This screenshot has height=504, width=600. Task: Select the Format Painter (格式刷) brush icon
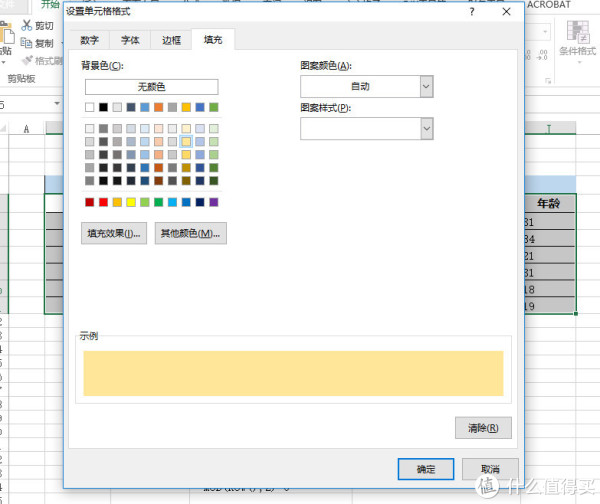pyautogui.click(x=27, y=60)
